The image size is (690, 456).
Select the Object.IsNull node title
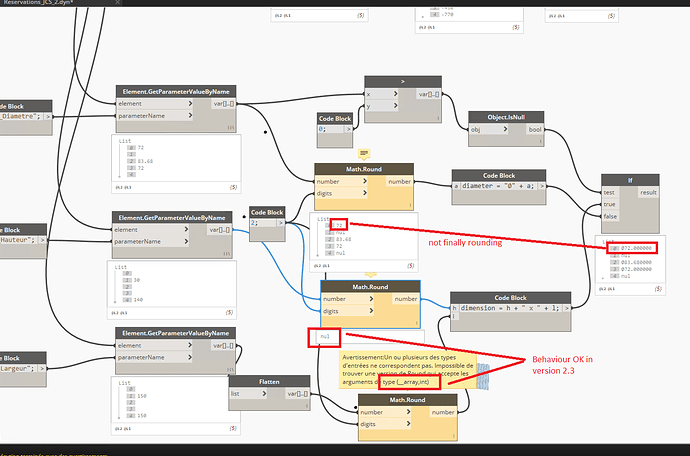506,117
